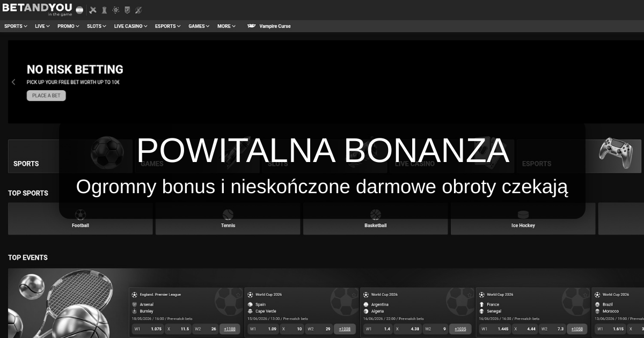Expand the MORE menu
The width and height of the screenshot is (644, 338).
[x=226, y=26]
